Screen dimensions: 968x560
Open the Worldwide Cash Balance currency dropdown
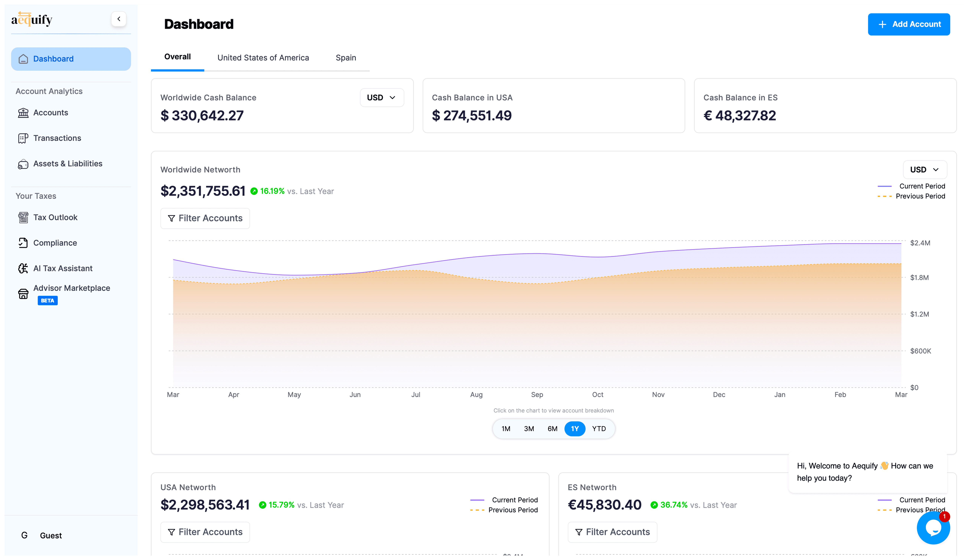(x=382, y=97)
